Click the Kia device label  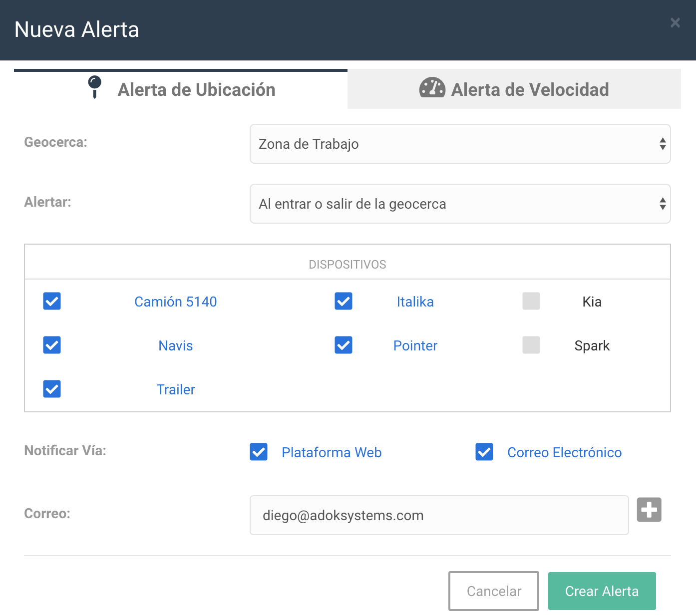592,302
